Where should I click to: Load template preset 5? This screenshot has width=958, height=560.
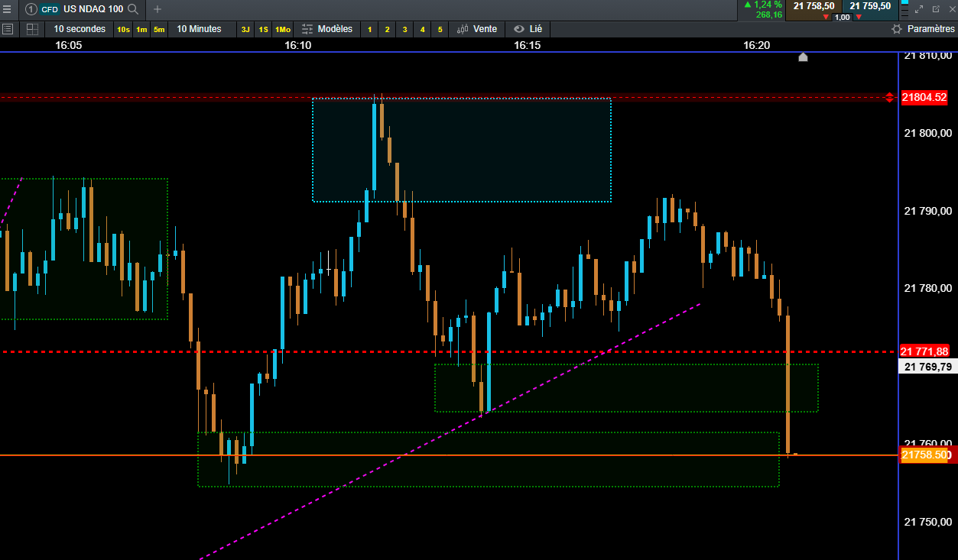click(x=440, y=29)
